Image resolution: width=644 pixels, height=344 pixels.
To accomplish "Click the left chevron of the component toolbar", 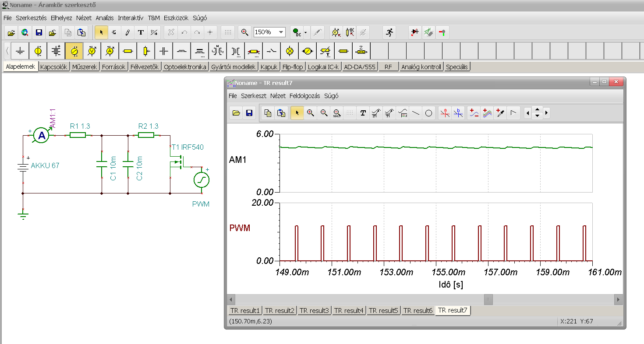I will tap(7, 51).
